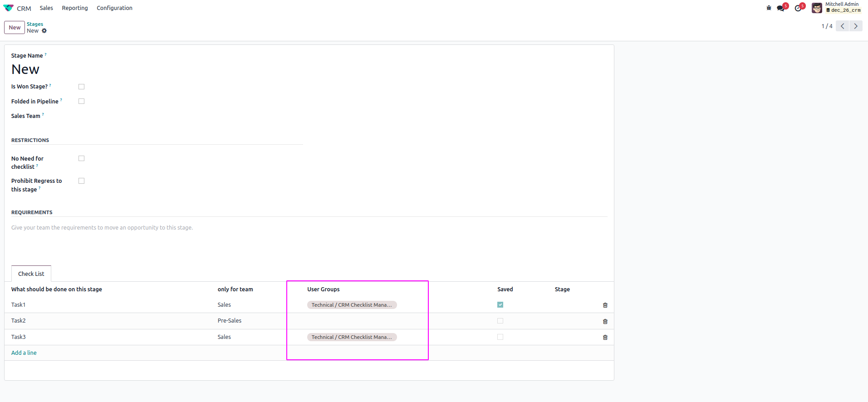Click Sales team cell for Task3
Screen dimensions: 868x402
pos(224,337)
